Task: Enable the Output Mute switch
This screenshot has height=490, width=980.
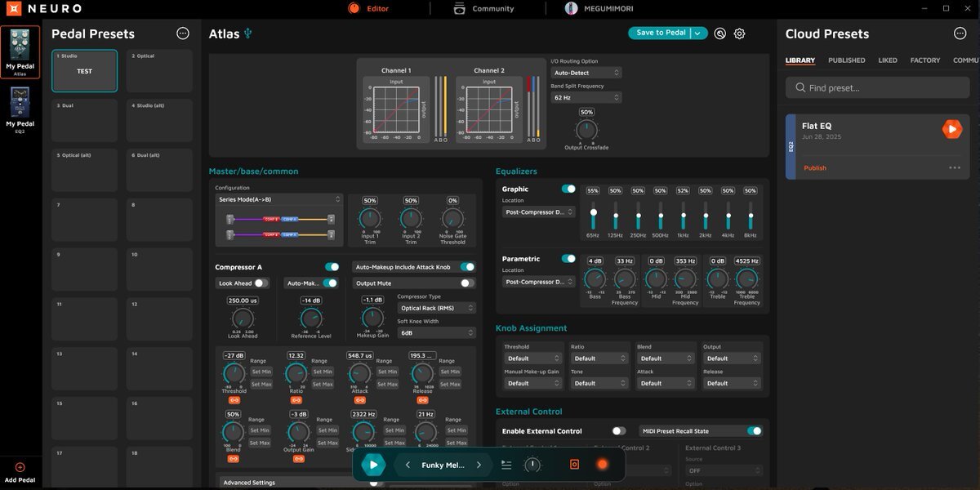Action: point(467,283)
